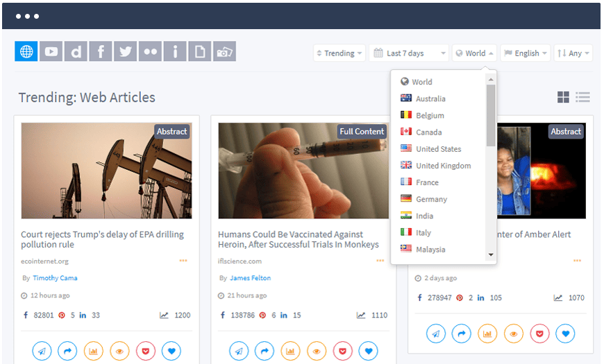The image size is (604, 364).
Task: Select the YouTube content source icon
Action: tap(51, 51)
